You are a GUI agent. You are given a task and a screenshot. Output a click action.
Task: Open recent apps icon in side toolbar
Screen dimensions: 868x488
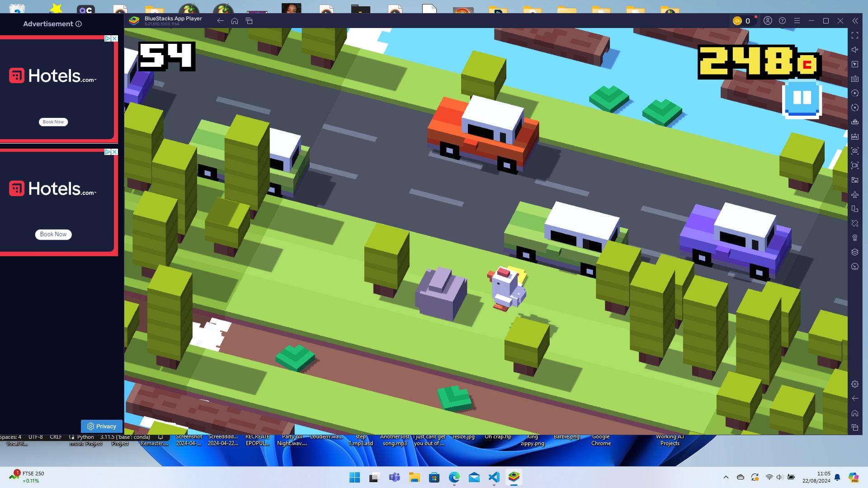click(855, 427)
